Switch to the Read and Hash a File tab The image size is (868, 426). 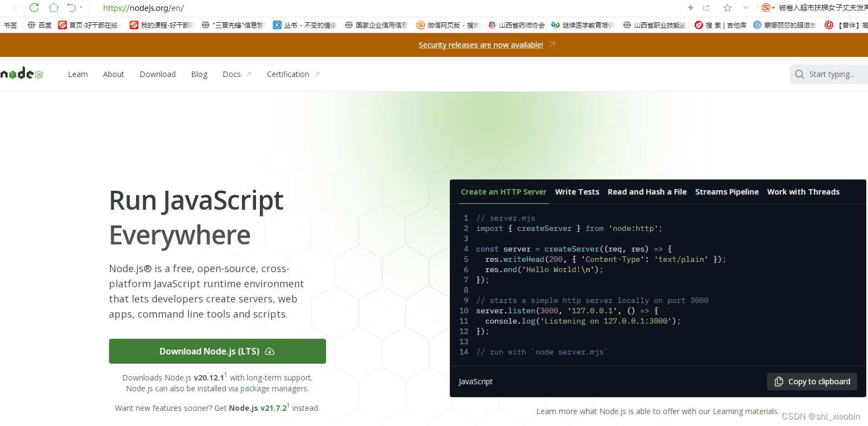(x=647, y=192)
